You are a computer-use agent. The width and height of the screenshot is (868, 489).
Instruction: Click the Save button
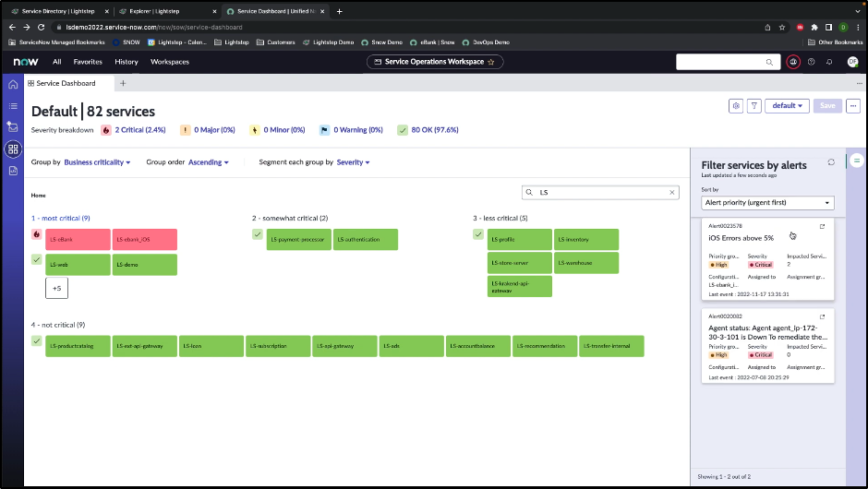827,106
